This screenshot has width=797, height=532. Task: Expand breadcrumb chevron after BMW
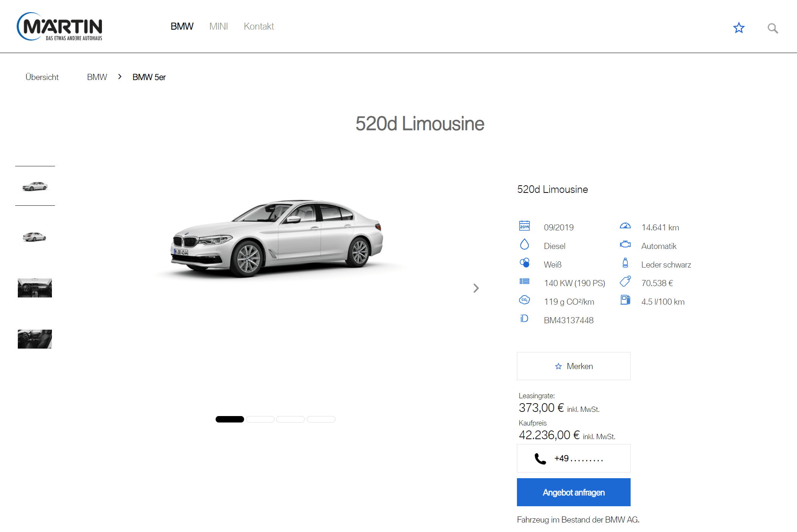(120, 77)
